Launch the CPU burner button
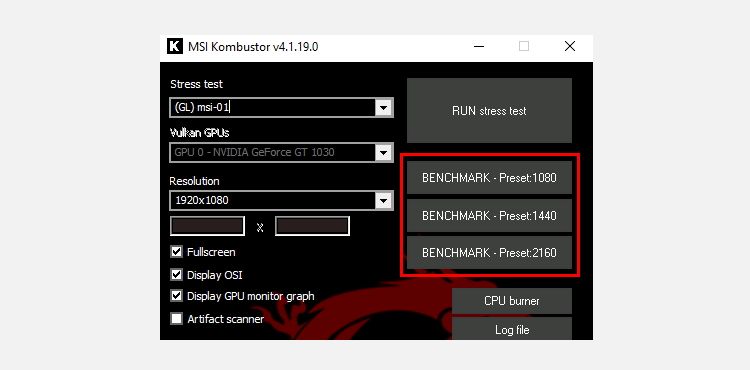Image resolution: width=750 pixels, height=370 pixels. (512, 301)
